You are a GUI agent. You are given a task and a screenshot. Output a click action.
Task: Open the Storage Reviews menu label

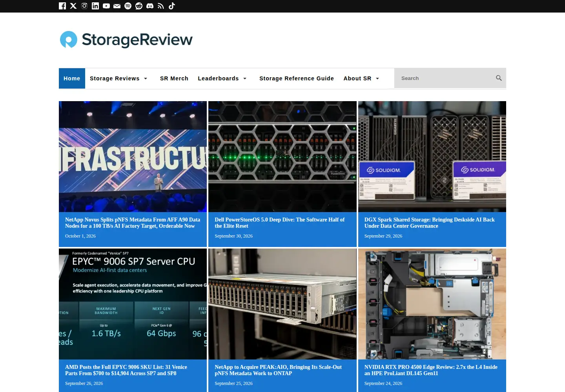tap(115, 78)
